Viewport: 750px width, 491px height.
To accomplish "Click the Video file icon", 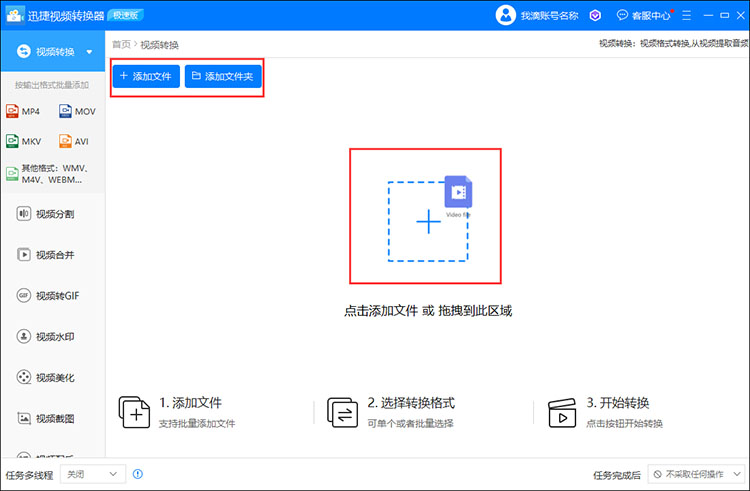I will [x=458, y=192].
